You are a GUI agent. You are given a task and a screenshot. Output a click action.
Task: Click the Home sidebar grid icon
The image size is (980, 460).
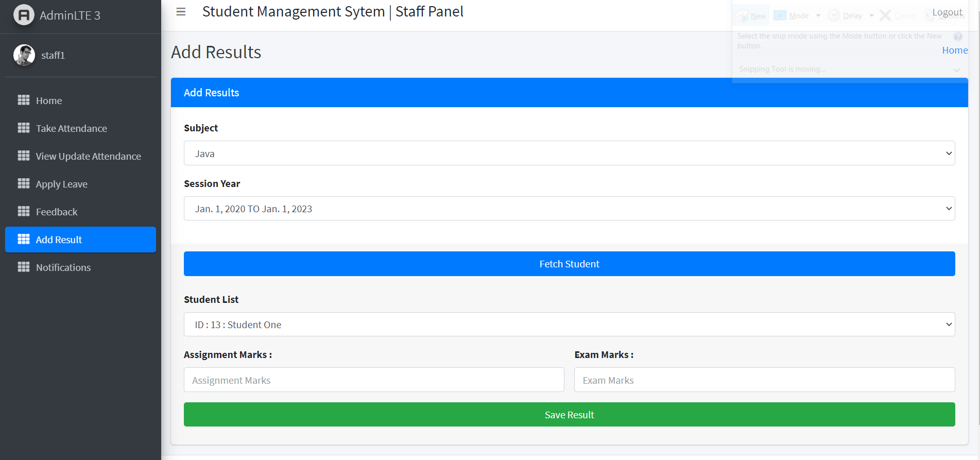(24, 100)
